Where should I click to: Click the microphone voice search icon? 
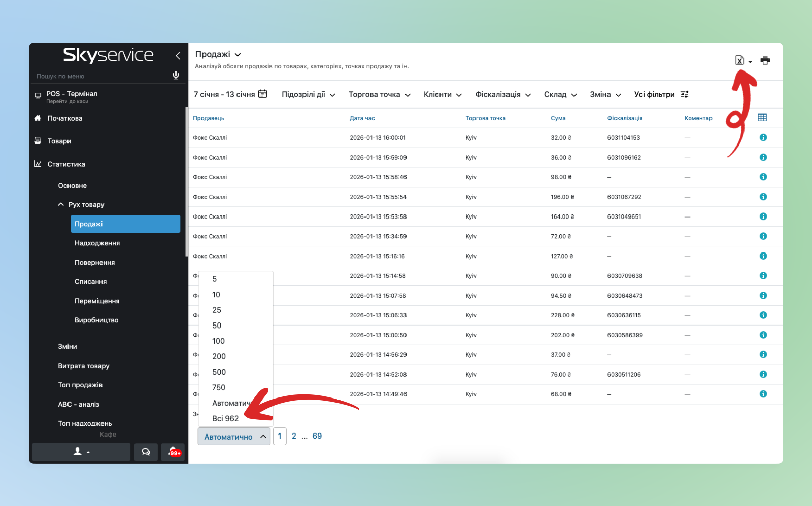176,76
